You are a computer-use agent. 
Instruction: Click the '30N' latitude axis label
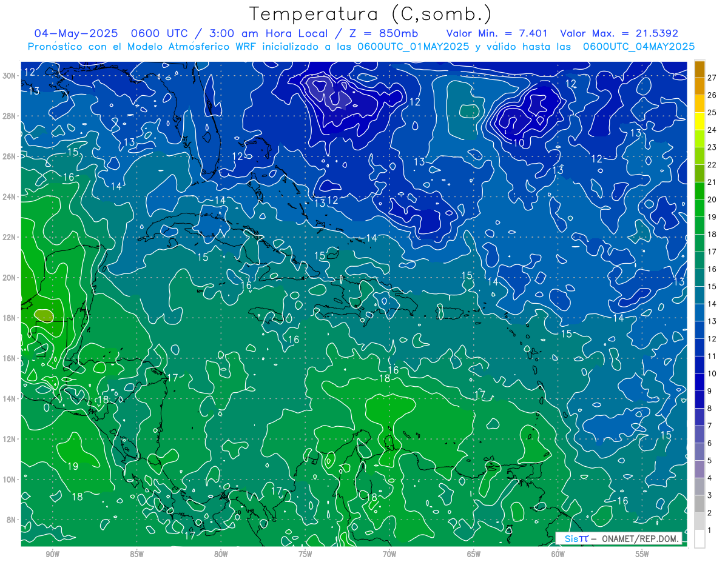pos(9,76)
